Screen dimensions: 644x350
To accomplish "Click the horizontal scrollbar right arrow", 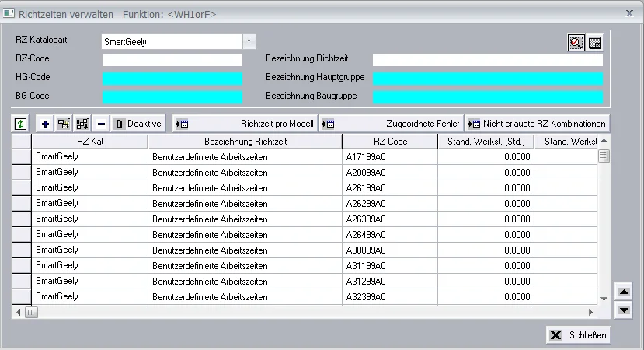I will coord(590,312).
